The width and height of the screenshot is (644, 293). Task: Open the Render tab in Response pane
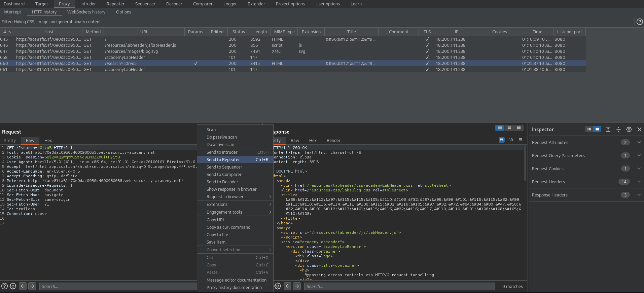[x=333, y=141]
